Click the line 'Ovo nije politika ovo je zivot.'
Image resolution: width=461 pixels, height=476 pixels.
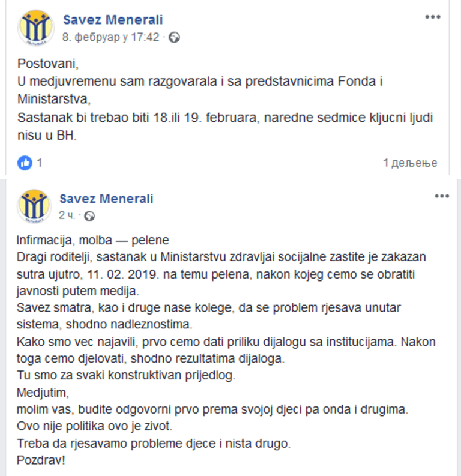click(94, 426)
